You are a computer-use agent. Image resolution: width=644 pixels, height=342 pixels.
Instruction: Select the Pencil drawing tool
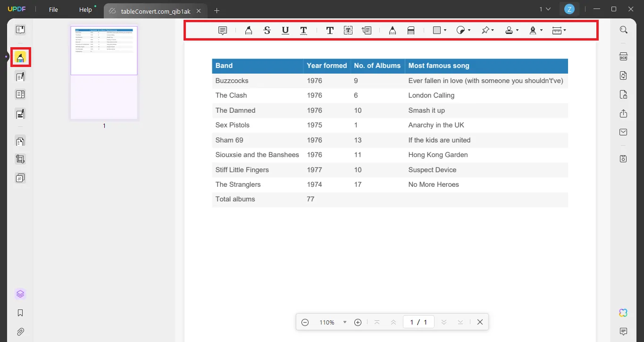392,30
